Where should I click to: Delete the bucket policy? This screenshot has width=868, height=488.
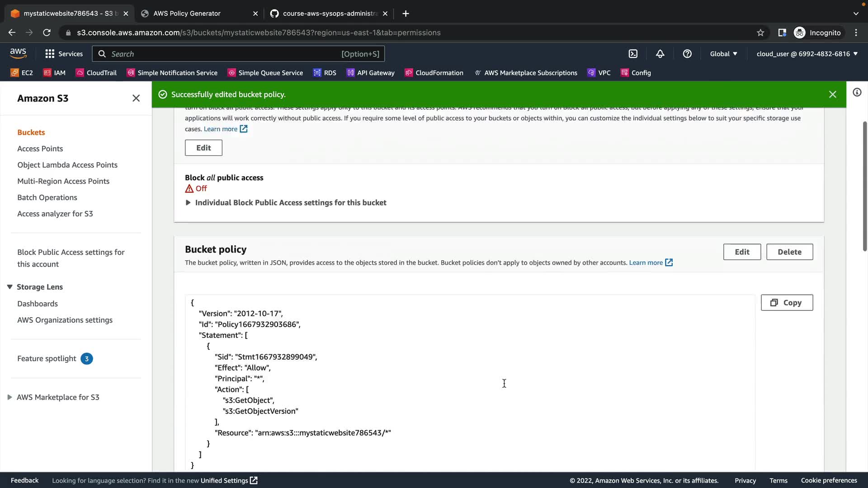pyautogui.click(x=789, y=252)
